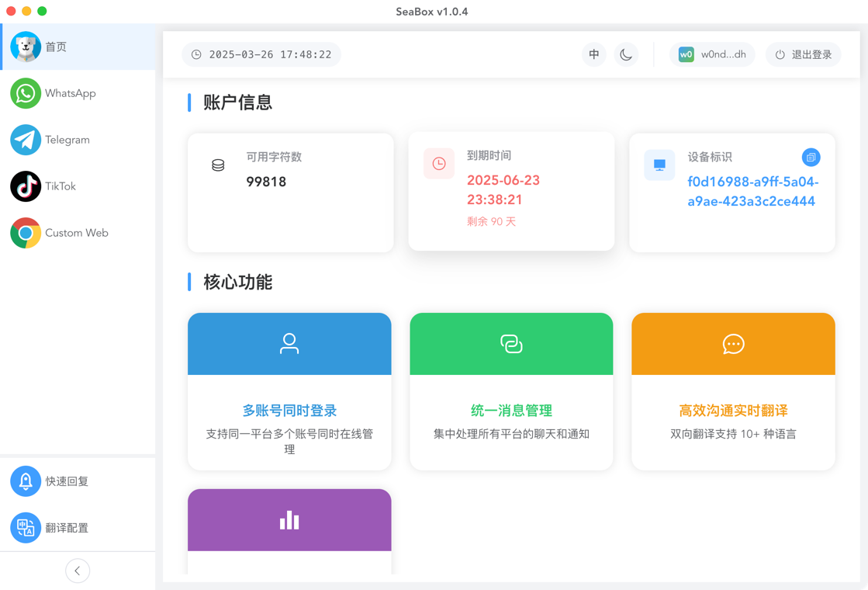Click the orange 高效沟通实时翻译 card

734,392
